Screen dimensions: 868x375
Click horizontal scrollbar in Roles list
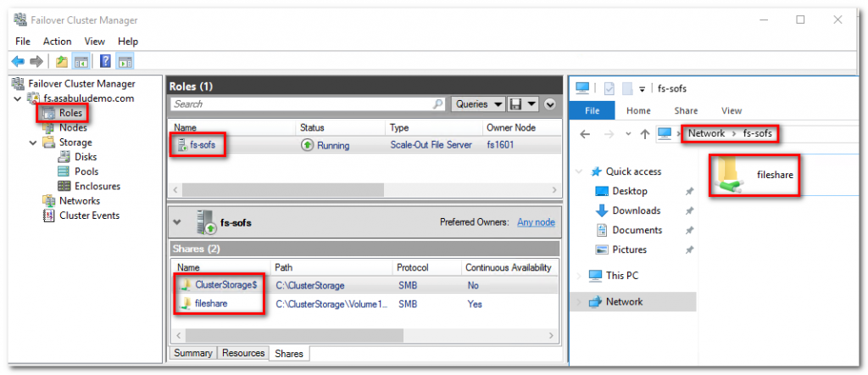coord(283,189)
